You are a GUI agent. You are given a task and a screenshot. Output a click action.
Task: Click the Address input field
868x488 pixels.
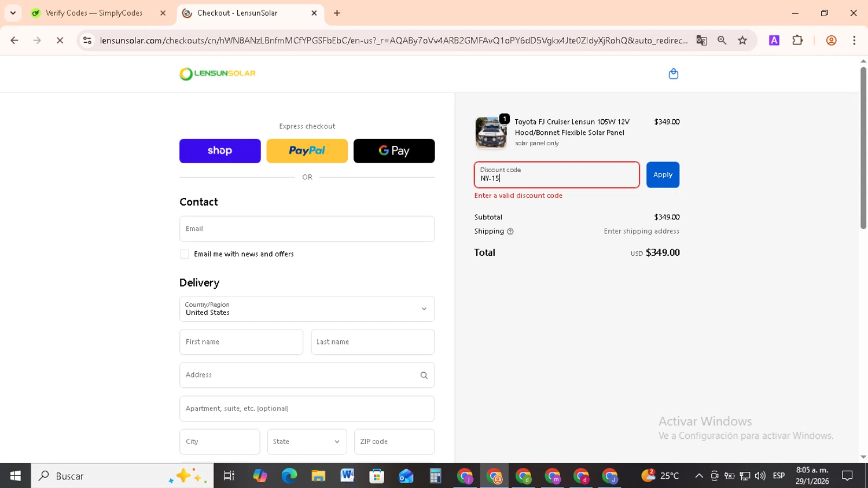[x=307, y=375]
